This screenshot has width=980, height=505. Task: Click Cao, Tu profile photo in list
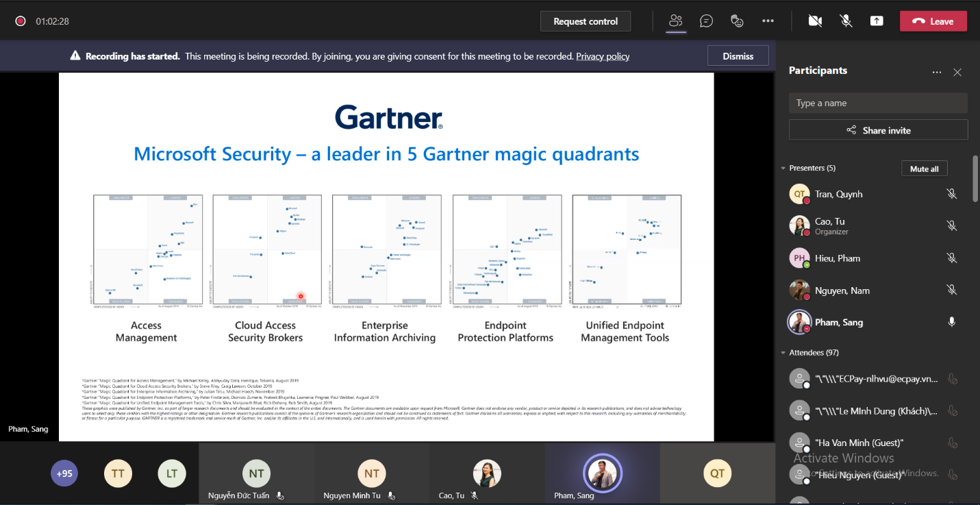pyautogui.click(x=799, y=226)
